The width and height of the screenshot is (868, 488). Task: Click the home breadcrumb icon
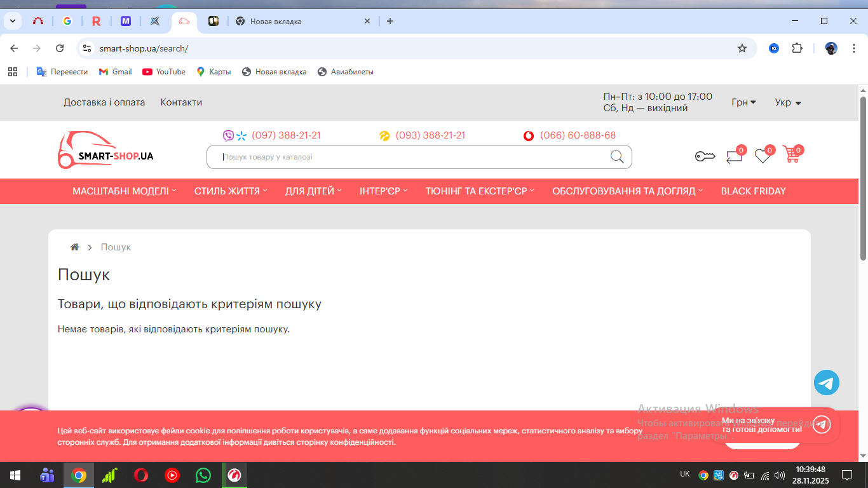coord(74,247)
